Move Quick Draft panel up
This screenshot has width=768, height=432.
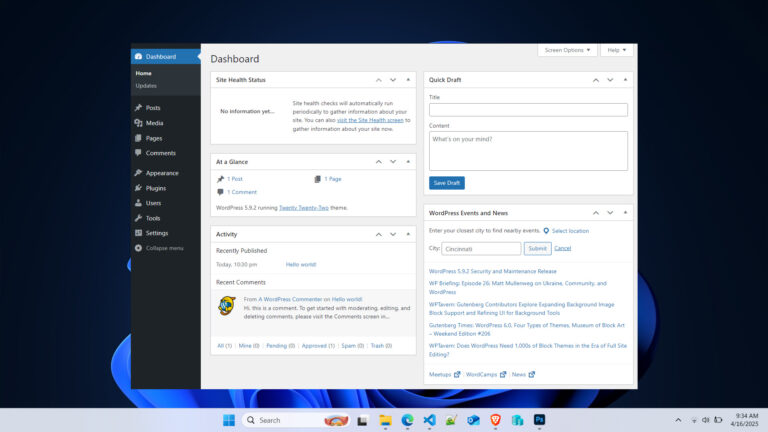click(x=596, y=80)
